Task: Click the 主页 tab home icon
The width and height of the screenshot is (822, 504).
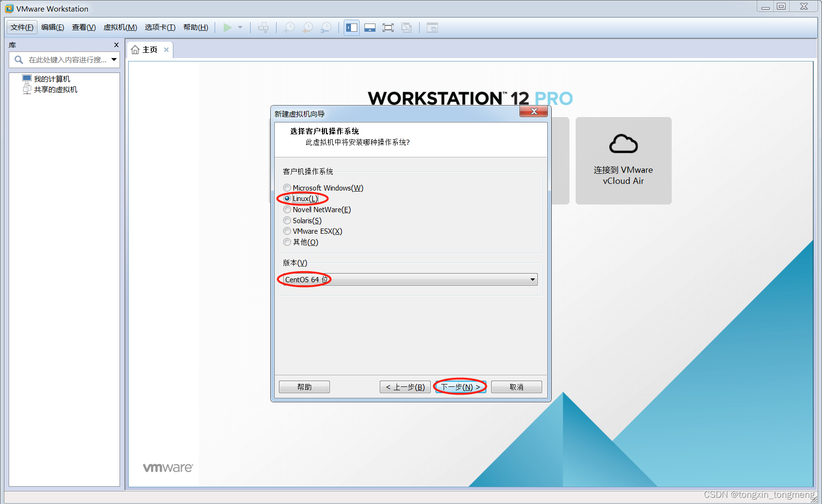Action: (135, 50)
